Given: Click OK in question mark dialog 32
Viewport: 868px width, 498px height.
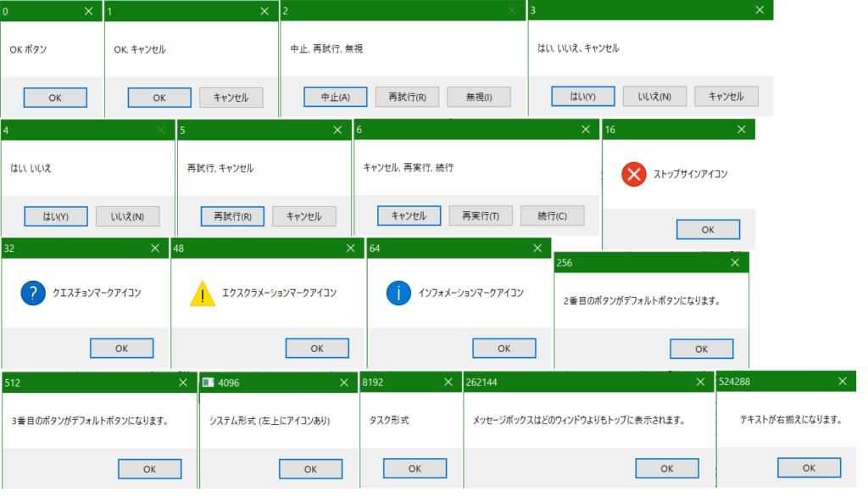Looking at the screenshot, I should pyautogui.click(x=122, y=349).
